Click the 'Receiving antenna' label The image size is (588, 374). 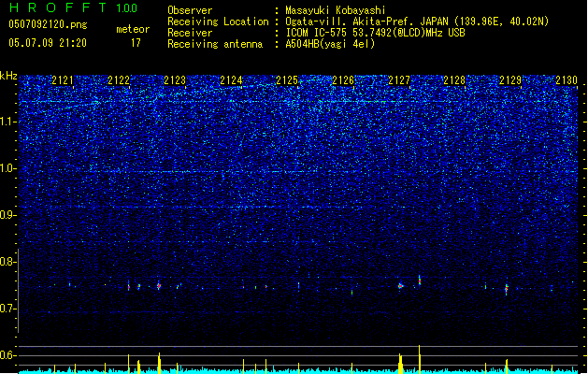tap(215, 44)
